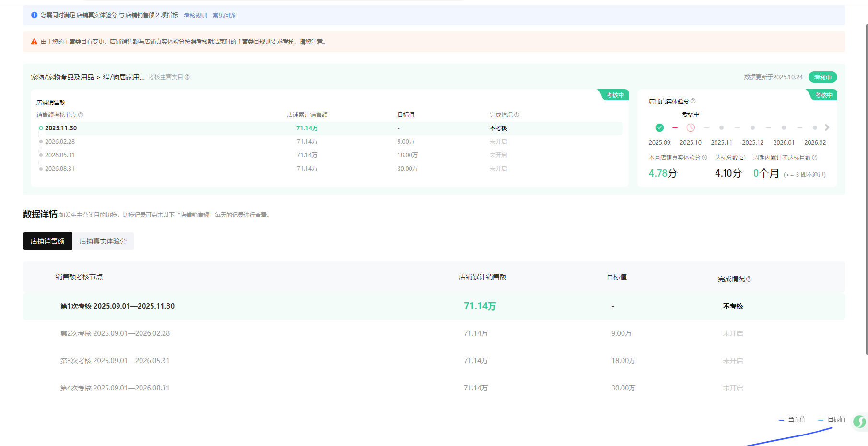Select the 2026.02.28 assessment node row
This screenshot has width=868, height=446.
coord(60,142)
